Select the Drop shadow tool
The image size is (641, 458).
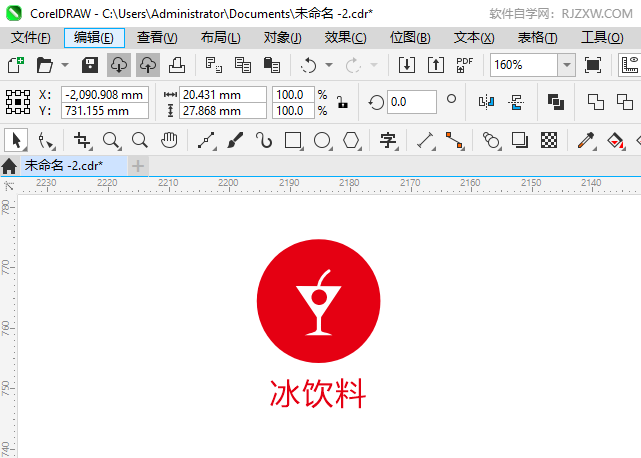(520, 140)
